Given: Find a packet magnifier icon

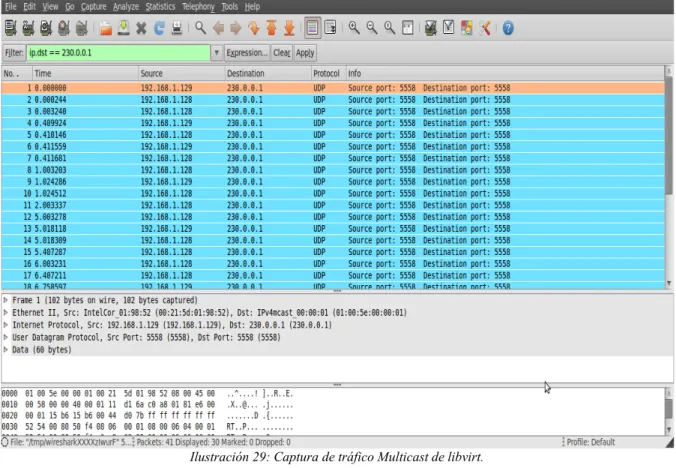Looking at the screenshot, I should 200,28.
